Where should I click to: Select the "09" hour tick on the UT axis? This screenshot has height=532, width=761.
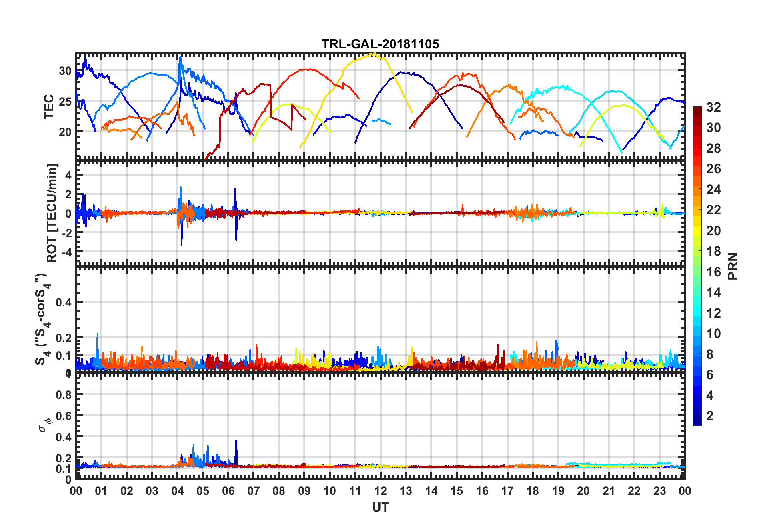coord(304,491)
